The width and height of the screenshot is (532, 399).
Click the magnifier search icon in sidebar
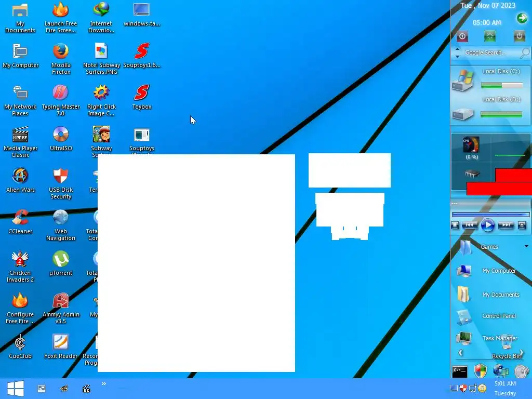[525, 52]
